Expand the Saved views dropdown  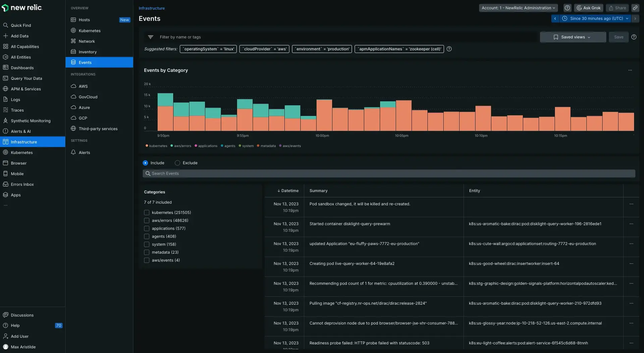click(x=573, y=37)
